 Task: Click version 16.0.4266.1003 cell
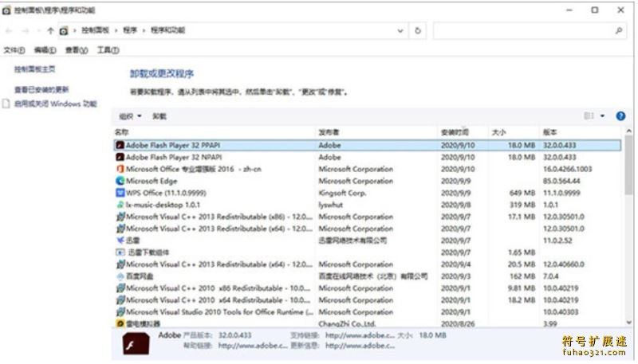pos(567,169)
